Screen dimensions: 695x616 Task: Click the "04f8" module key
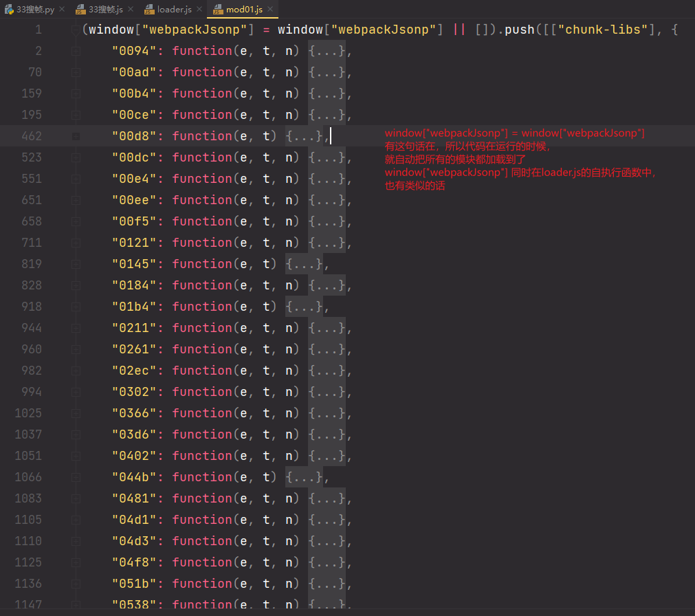134,562
